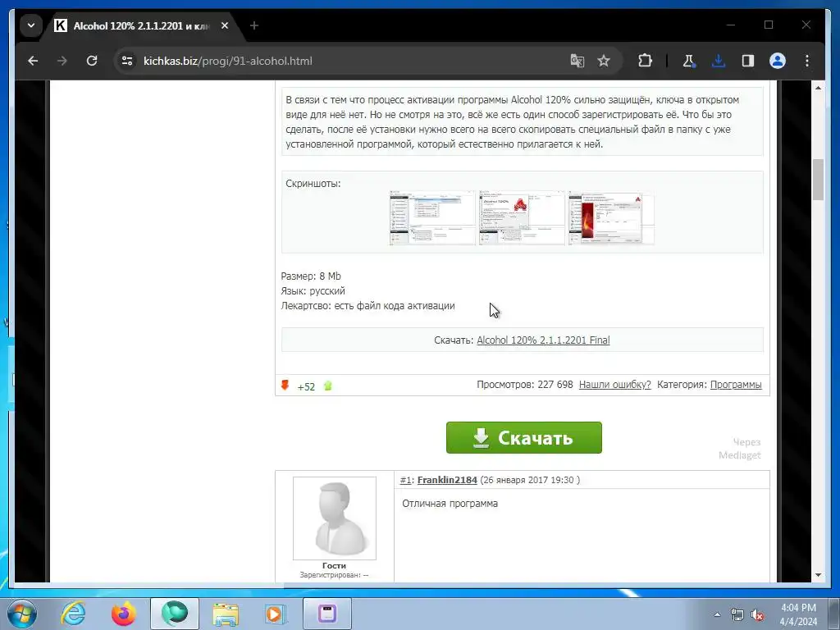Viewport: 840px width, 630px height.
Task: Open Windows Explorer folder on taskbar
Action: (x=226, y=614)
